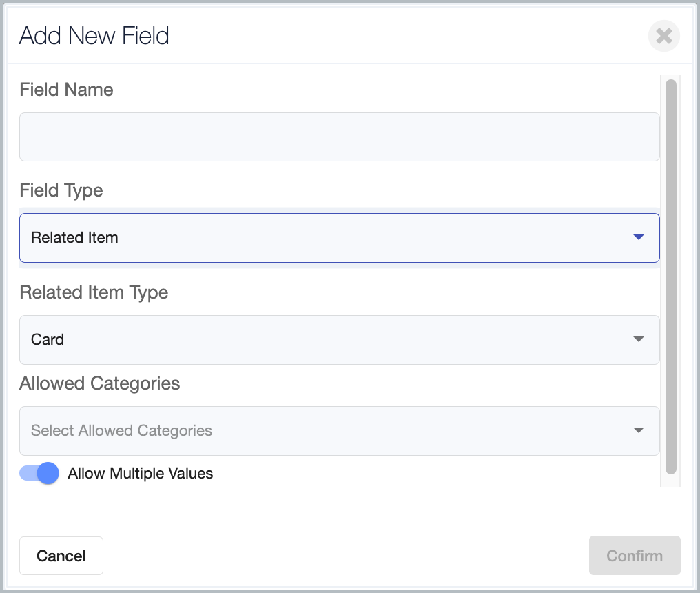The height and width of the screenshot is (593, 700).
Task: Click the Allowed Categories label
Action: tap(100, 383)
